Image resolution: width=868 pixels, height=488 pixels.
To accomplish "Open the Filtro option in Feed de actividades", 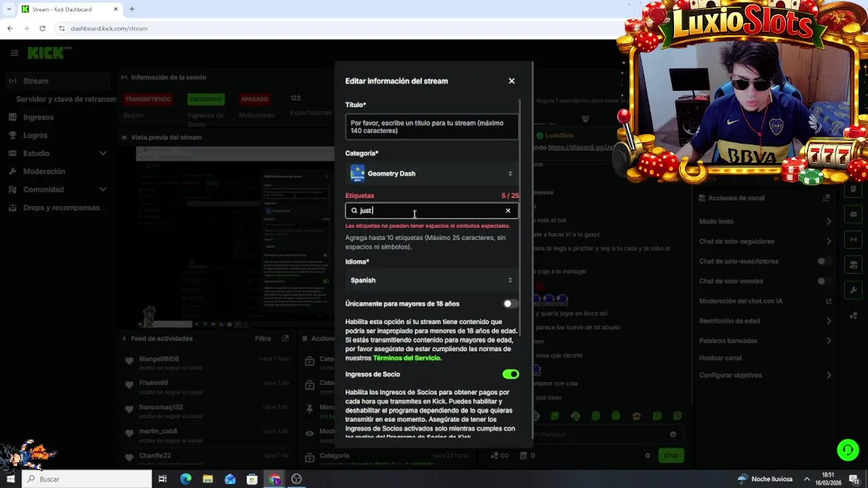I will point(262,338).
